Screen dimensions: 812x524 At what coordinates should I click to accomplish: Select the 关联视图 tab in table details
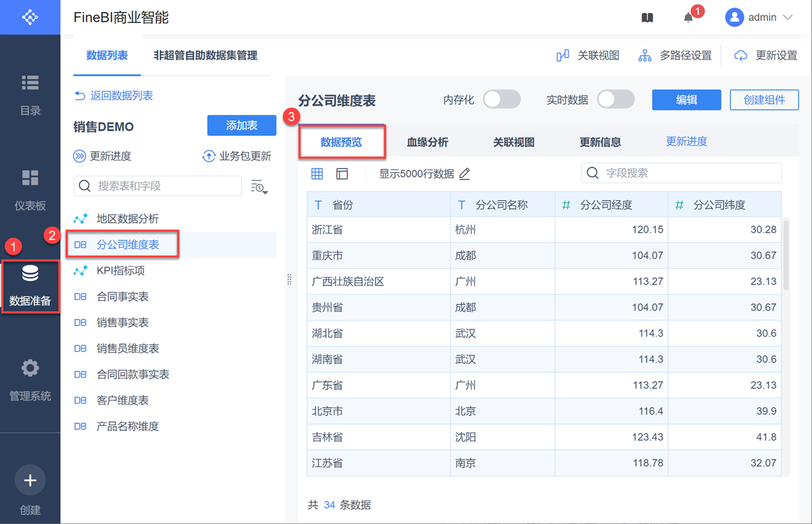(x=514, y=142)
